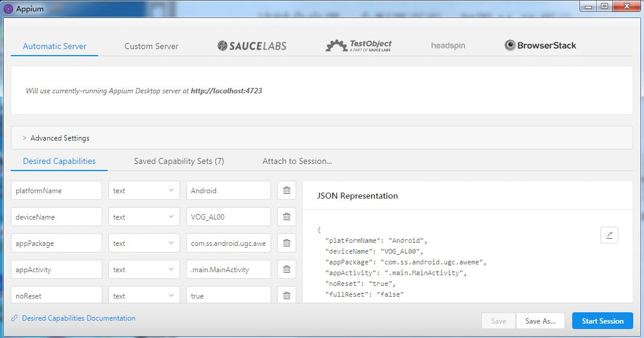Image resolution: width=644 pixels, height=338 pixels.
Task: Click the appPackage name field
Action: click(57, 243)
